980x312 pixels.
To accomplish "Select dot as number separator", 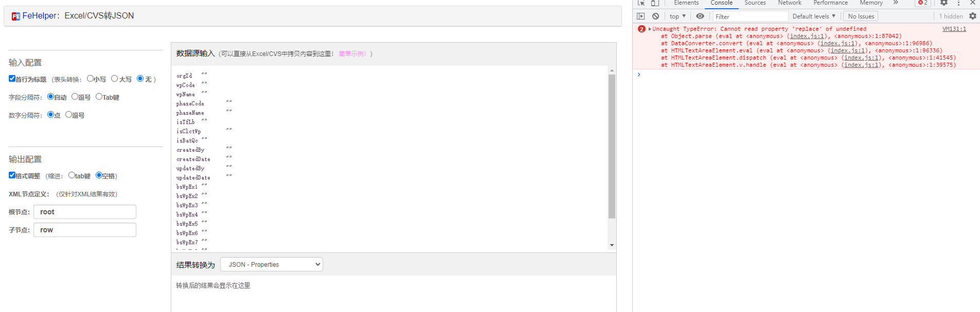I will tap(50, 115).
